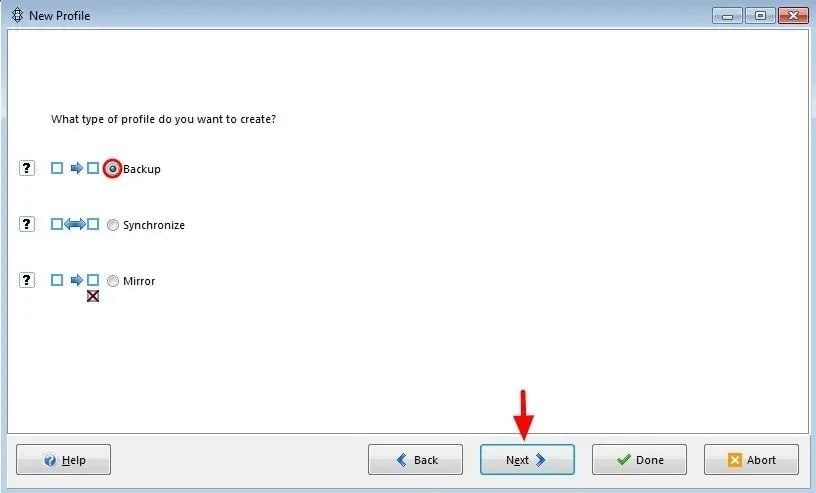Click the red X delete icon under Mirror
The width and height of the screenshot is (816, 493).
93,296
